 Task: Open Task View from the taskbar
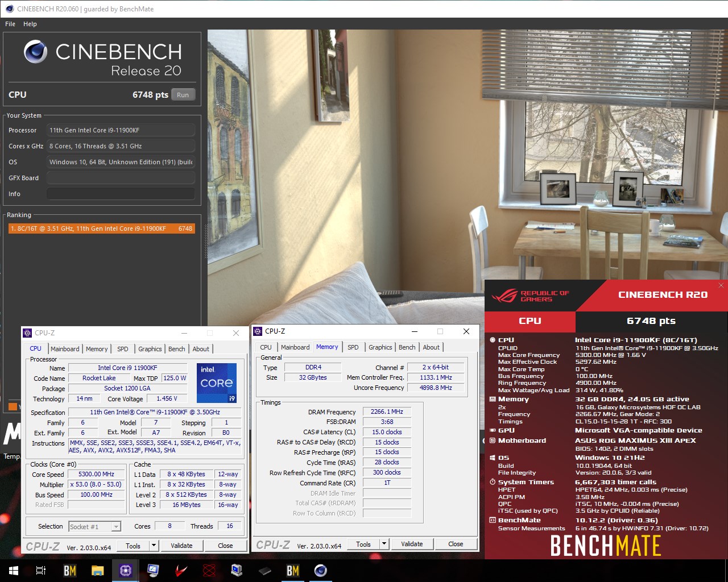tap(41, 570)
